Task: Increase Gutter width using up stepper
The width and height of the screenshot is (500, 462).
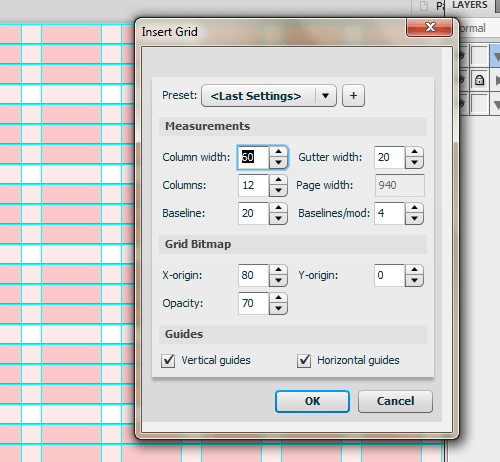Action: [x=414, y=152]
